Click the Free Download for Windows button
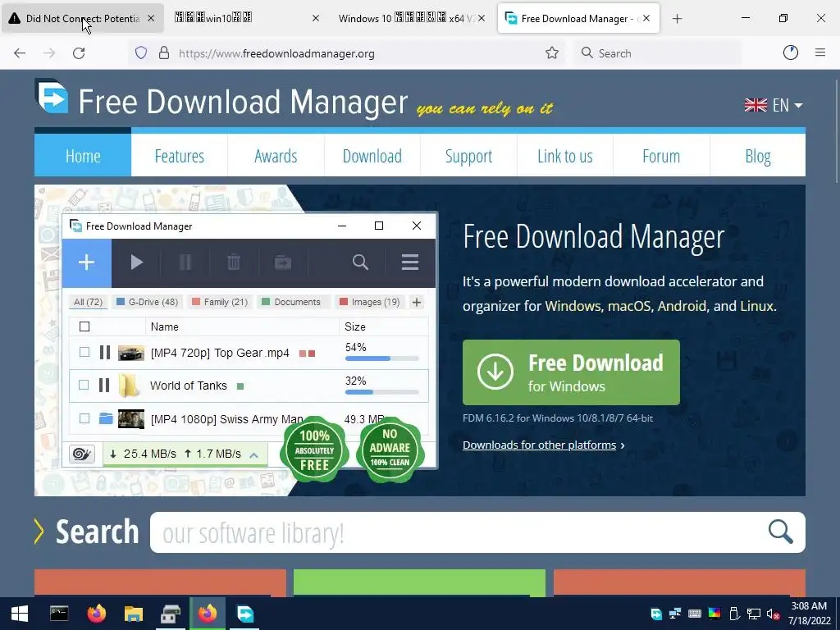The height and width of the screenshot is (630, 840). click(571, 372)
